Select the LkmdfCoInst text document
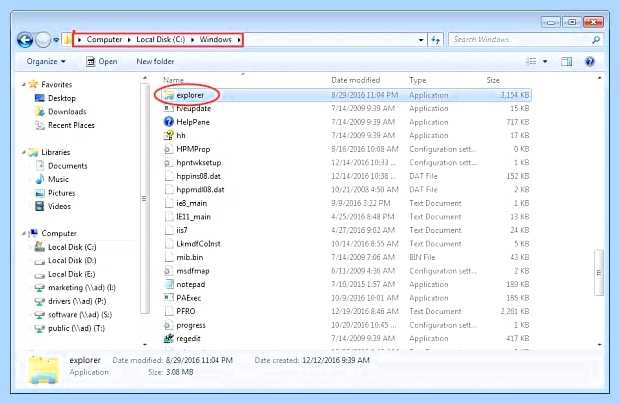 pyautogui.click(x=198, y=244)
